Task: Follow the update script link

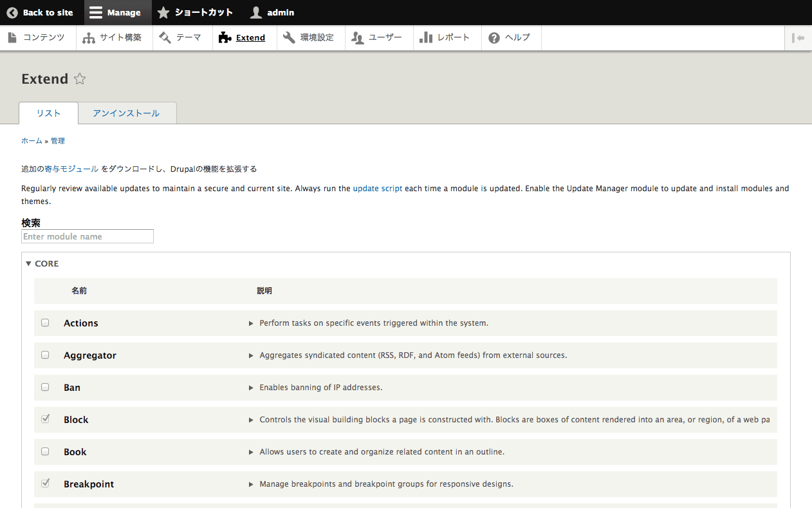Action: pos(377,189)
